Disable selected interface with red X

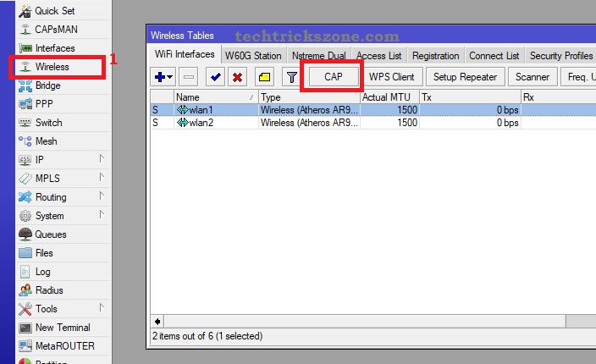pyautogui.click(x=238, y=77)
